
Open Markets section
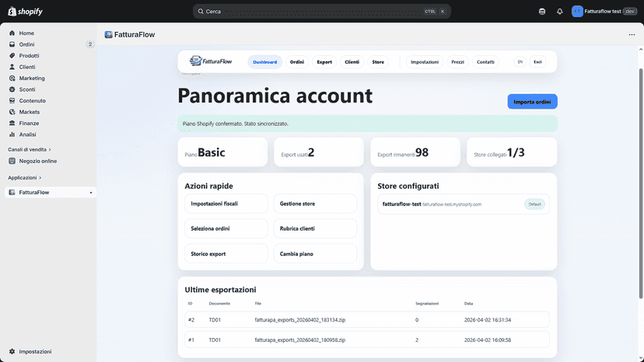click(29, 112)
